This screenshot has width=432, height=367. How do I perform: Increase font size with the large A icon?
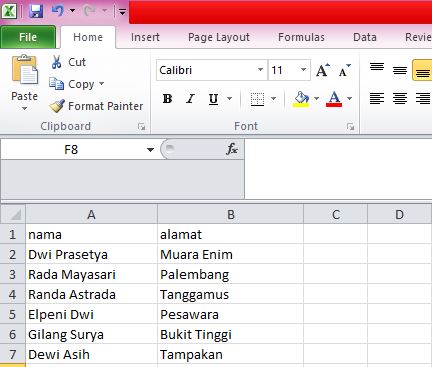pos(323,70)
